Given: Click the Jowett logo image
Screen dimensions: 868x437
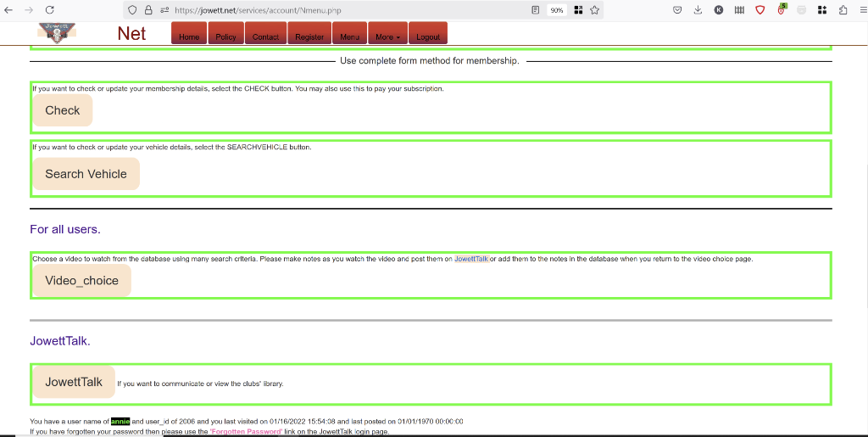Looking at the screenshot, I should [57, 33].
